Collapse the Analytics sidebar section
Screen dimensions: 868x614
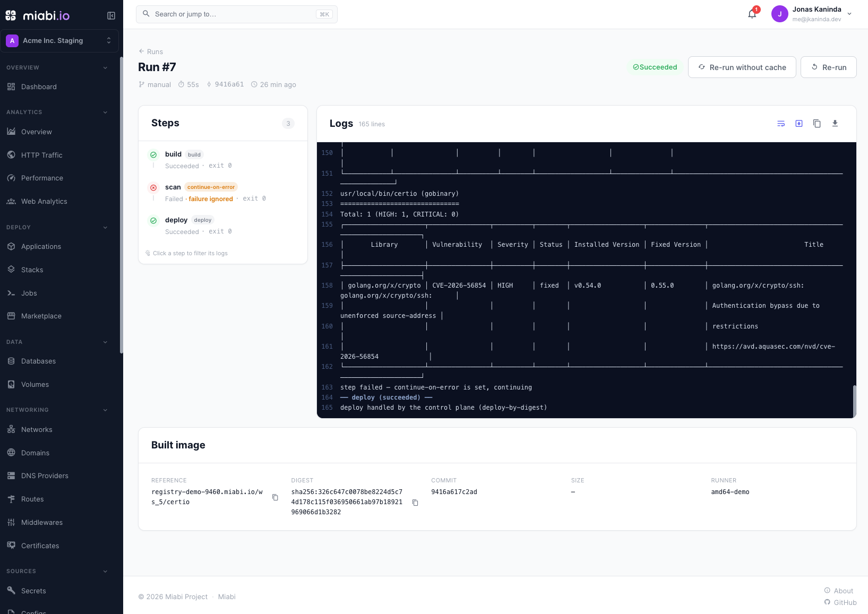(105, 113)
